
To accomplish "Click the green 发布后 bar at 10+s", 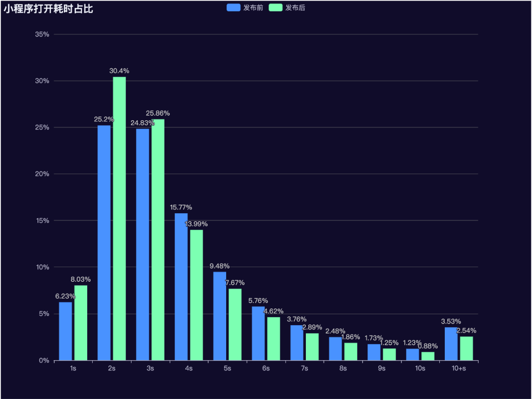I will (x=466, y=348).
